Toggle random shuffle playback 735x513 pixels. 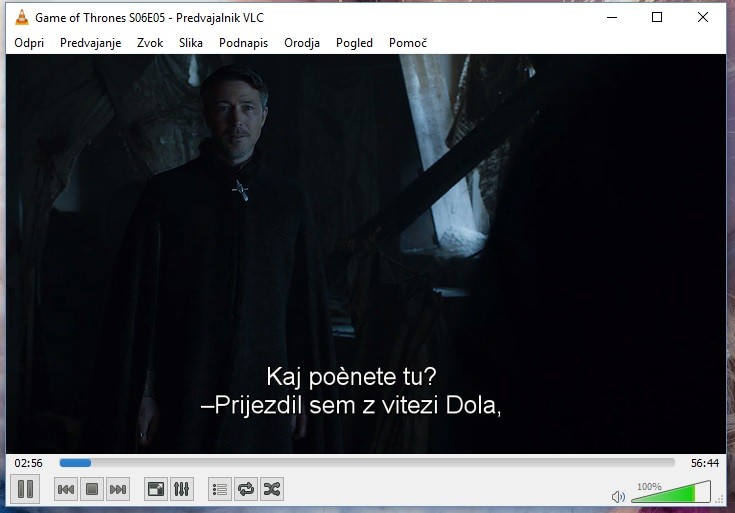pos(271,489)
